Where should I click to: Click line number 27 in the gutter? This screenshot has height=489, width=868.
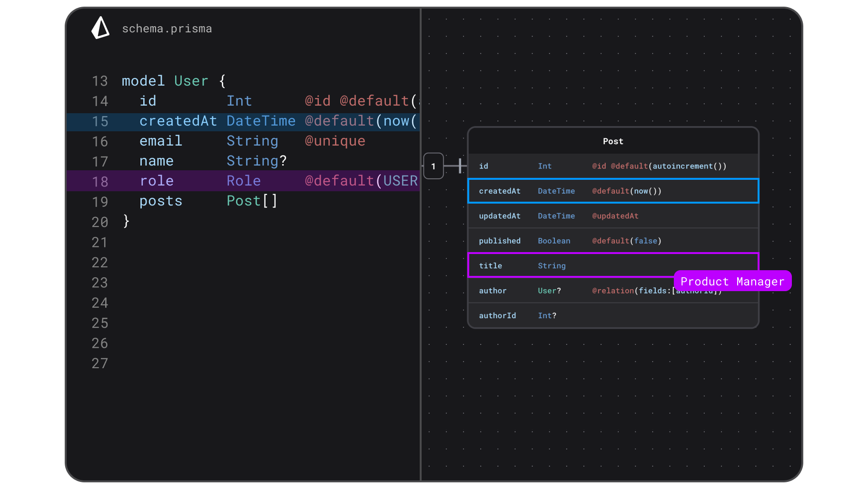[x=100, y=363]
